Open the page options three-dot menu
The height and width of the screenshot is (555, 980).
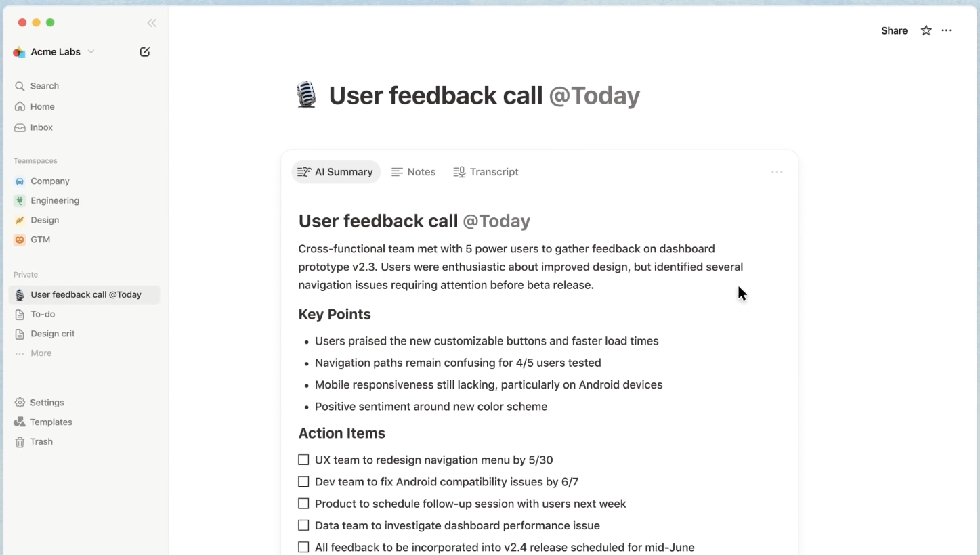pos(947,30)
